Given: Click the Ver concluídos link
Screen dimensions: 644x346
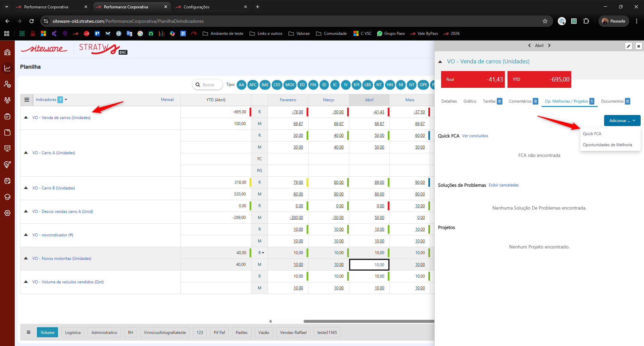Looking at the screenshot, I should coord(475,136).
